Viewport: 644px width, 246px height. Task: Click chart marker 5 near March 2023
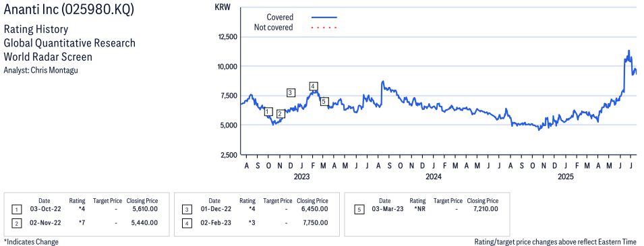pyautogui.click(x=324, y=101)
